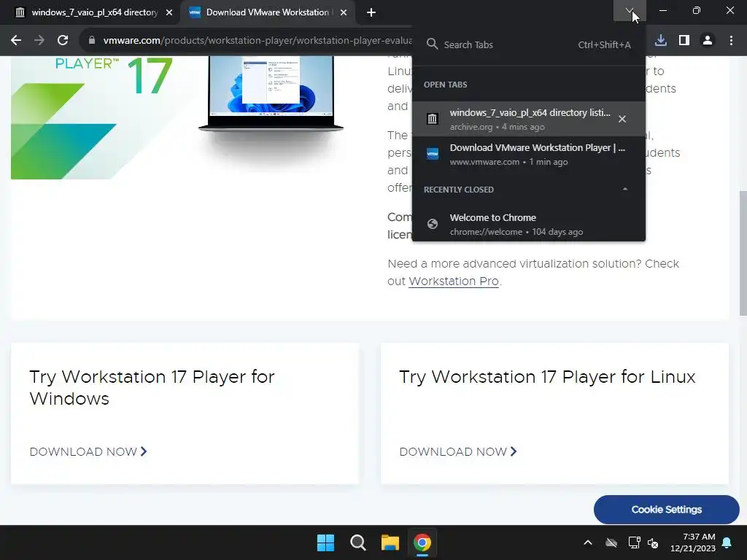This screenshot has height=560, width=747.
Task: Open the clock showing 7:37 AM
Action: pyautogui.click(x=693, y=542)
